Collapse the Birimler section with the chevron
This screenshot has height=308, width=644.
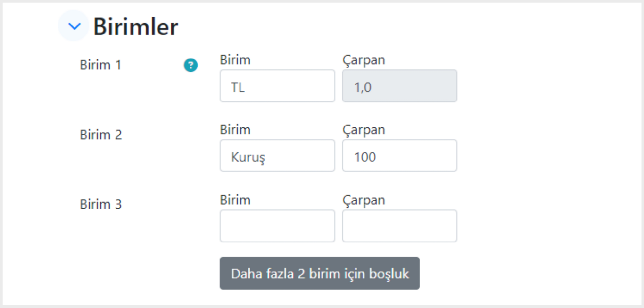coord(74,26)
